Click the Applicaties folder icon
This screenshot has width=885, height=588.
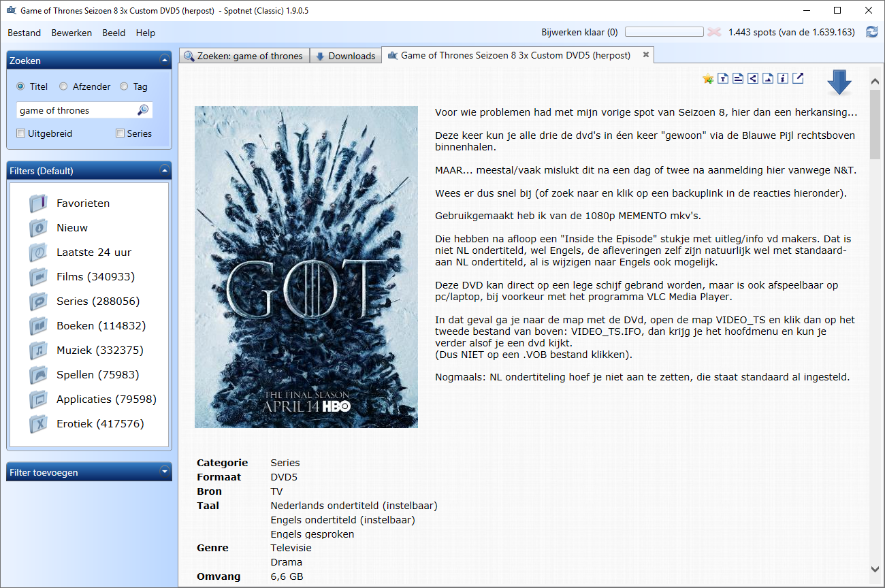38,399
